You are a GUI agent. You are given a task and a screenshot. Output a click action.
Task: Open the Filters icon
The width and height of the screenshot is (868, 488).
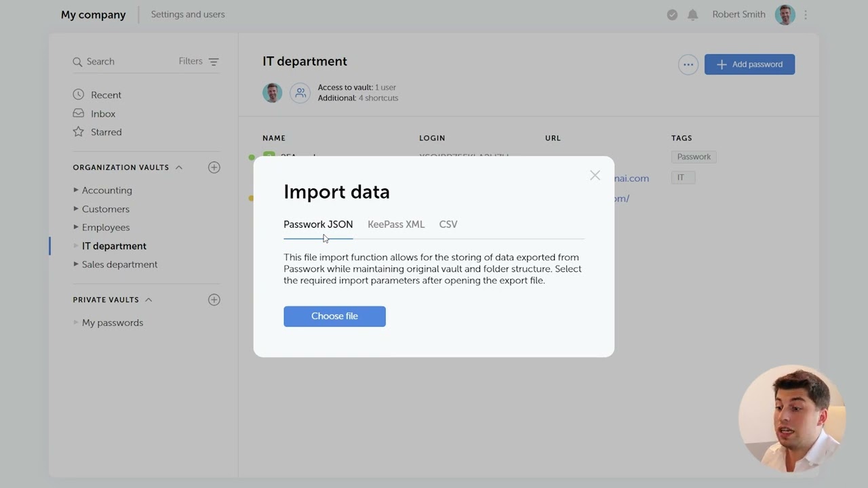point(214,62)
